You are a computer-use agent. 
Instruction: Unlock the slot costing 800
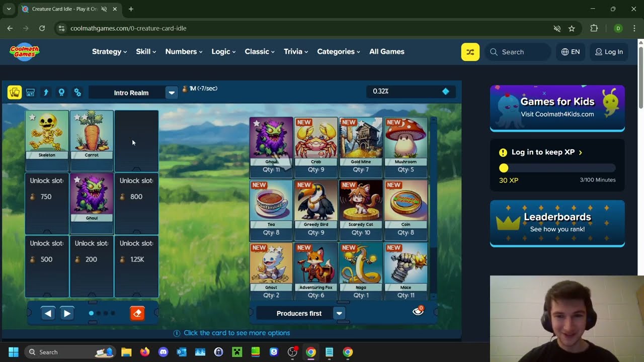point(136,204)
